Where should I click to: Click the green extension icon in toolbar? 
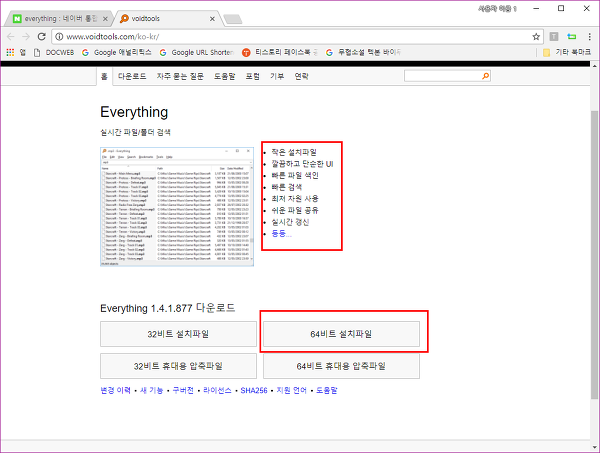pyautogui.click(x=572, y=37)
